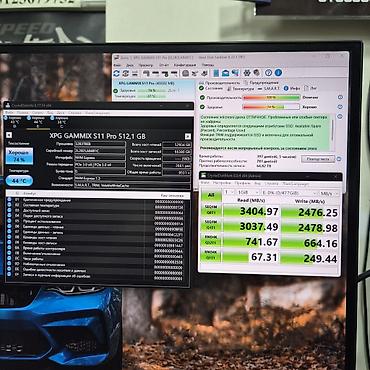Open the help question-mark icon in Hard Disk Sentinel toolbar
The image size is (370, 370).
click(268, 73)
